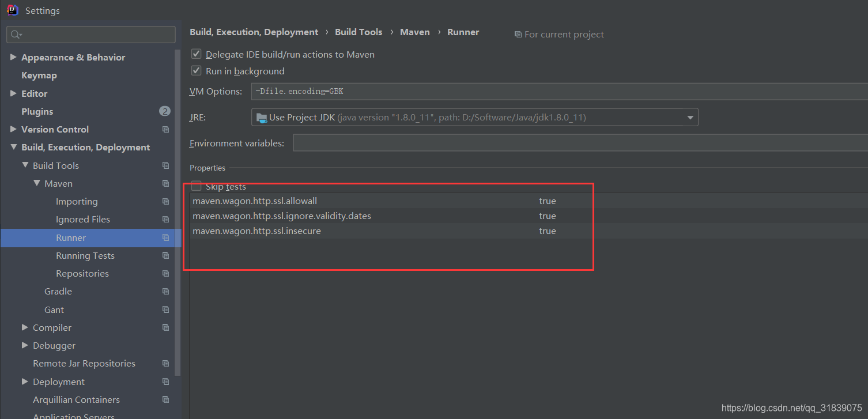The height and width of the screenshot is (419, 868).
Task: Select maven.wagon.http.ssl.allowall property row
Action: pos(529,201)
